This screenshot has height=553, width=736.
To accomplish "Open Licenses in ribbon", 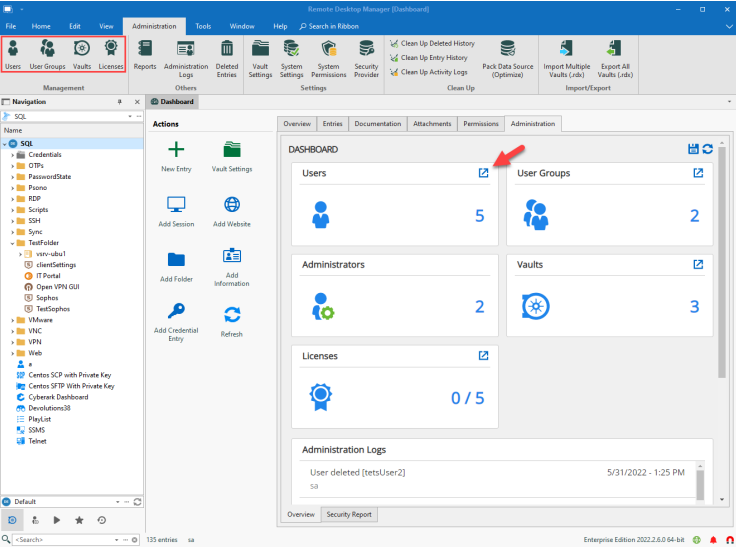I will coord(111,55).
